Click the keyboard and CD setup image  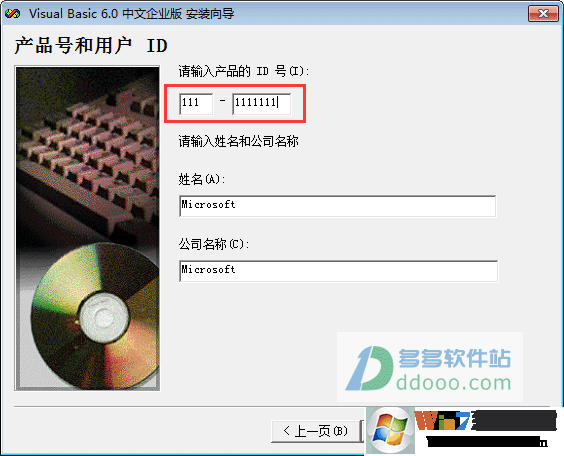[87, 228]
